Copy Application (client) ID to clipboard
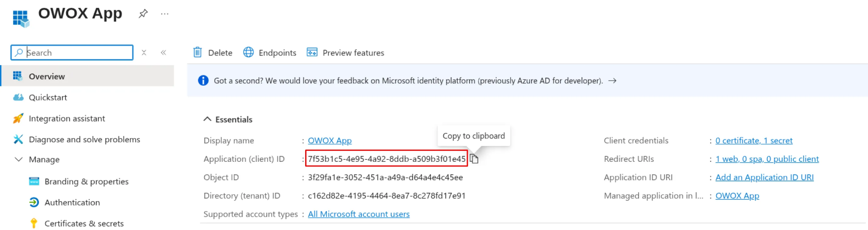The height and width of the screenshot is (230, 868). pyautogui.click(x=474, y=159)
